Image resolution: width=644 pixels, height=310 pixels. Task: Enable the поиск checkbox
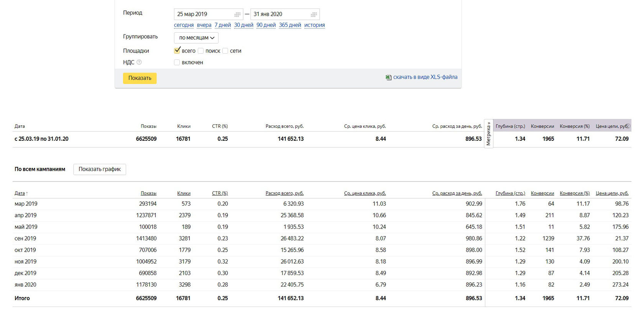pyautogui.click(x=200, y=51)
